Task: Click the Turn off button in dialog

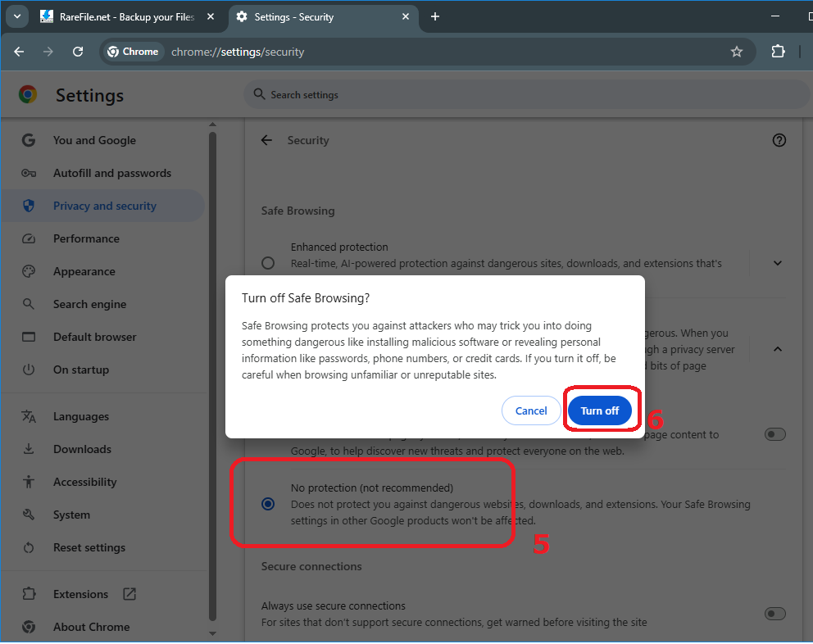Action: (599, 410)
